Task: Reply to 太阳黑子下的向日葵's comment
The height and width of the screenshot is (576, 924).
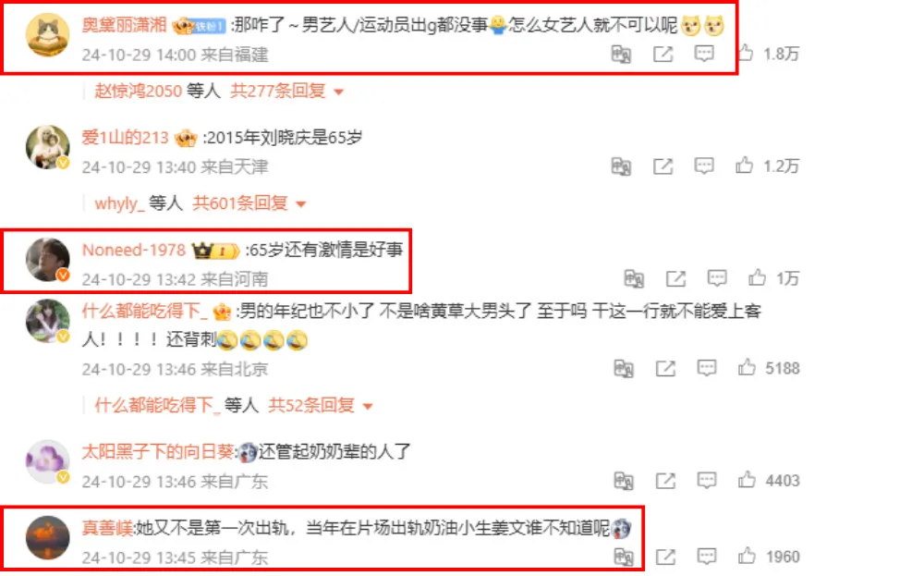Action: pos(707,480)
